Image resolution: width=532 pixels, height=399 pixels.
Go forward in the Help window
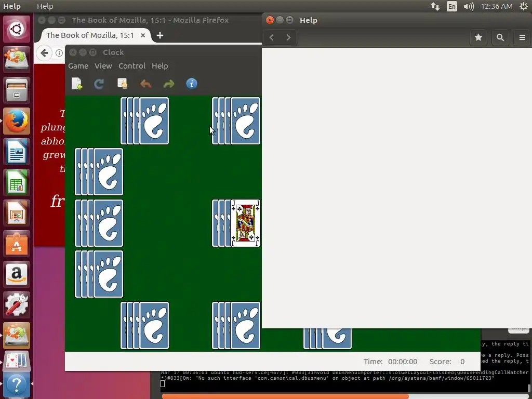pyautogui.click(x=288, y=37)
